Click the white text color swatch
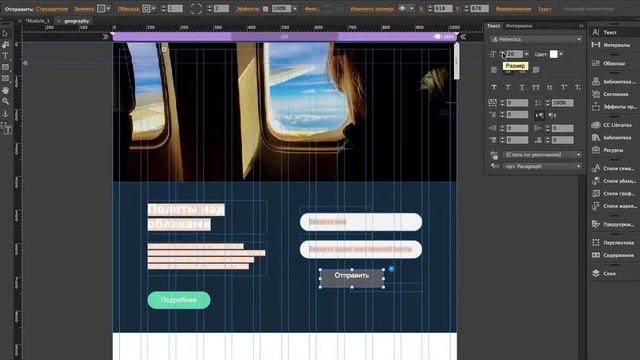Image resolution: width=640 pixels, height=360 pixels. tap(553, 54)
